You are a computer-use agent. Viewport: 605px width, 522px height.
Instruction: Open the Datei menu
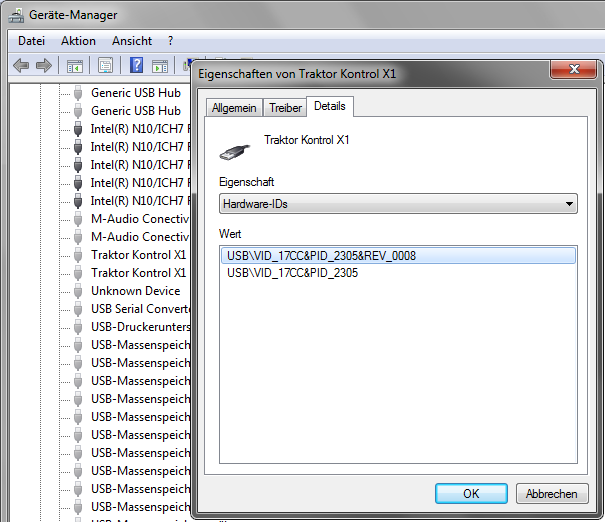point(31,41)
